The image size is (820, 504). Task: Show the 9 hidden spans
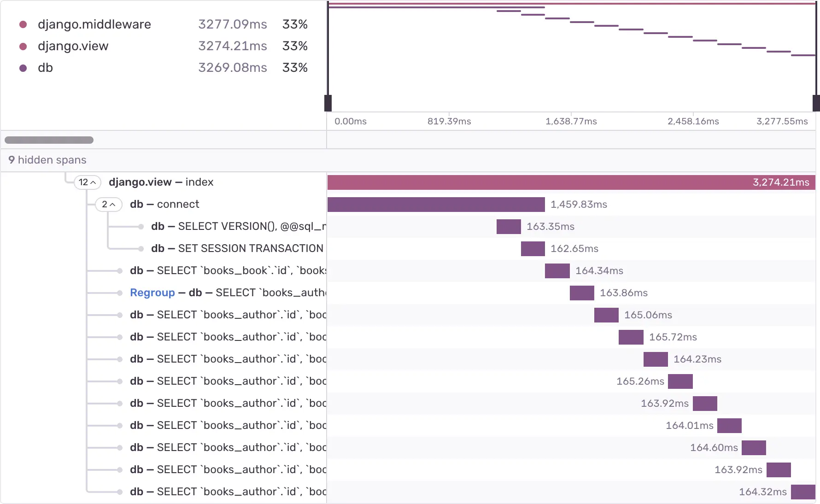click(47, 160)
